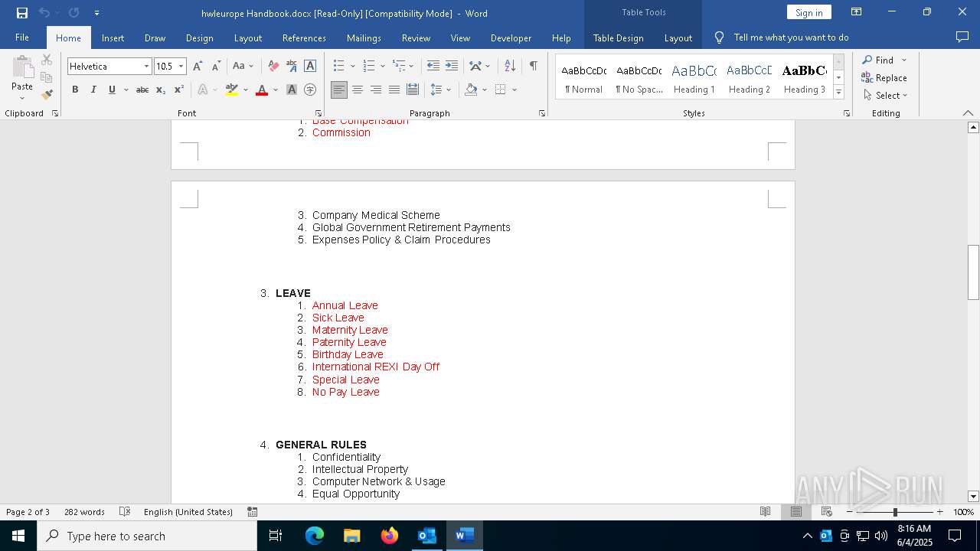Apply strikethrough formatting
980x551 pixels.
point(142,90)
